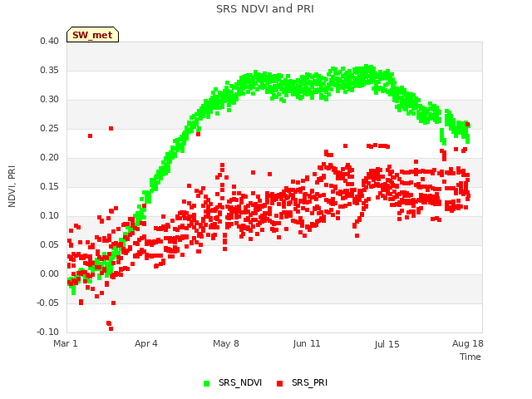The width and height of the screenshot is (532, 399).
Task: Click the 0.00 y-axis value
Action: pos(49,273)
